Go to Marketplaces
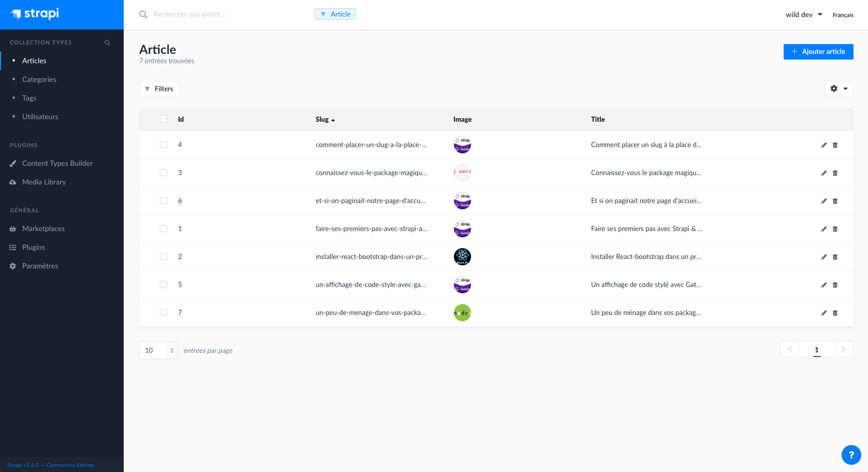This screenshot has width=868, height=472. (43, 228)
